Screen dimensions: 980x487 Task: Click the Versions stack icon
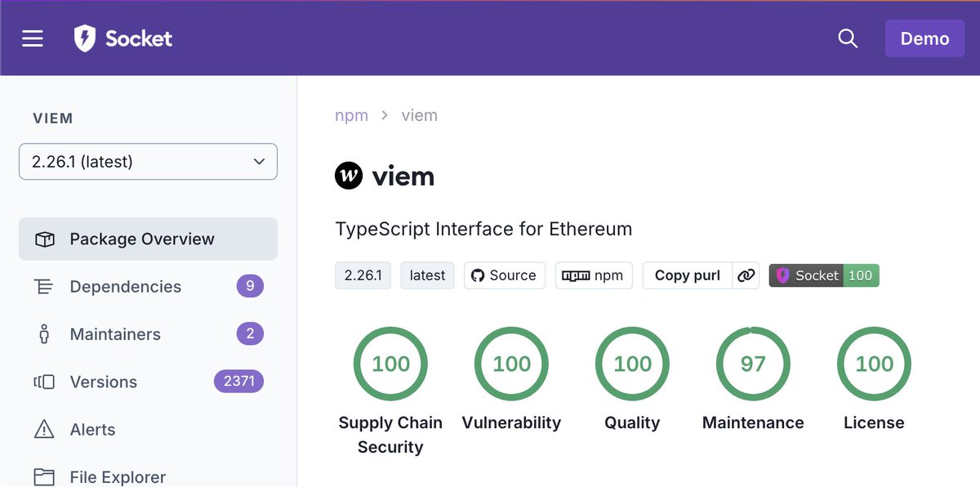tap(44, 382)
